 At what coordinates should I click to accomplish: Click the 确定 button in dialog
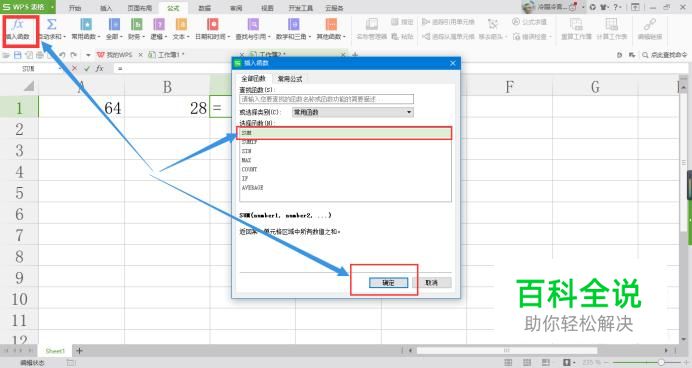[x=388, y=283]
